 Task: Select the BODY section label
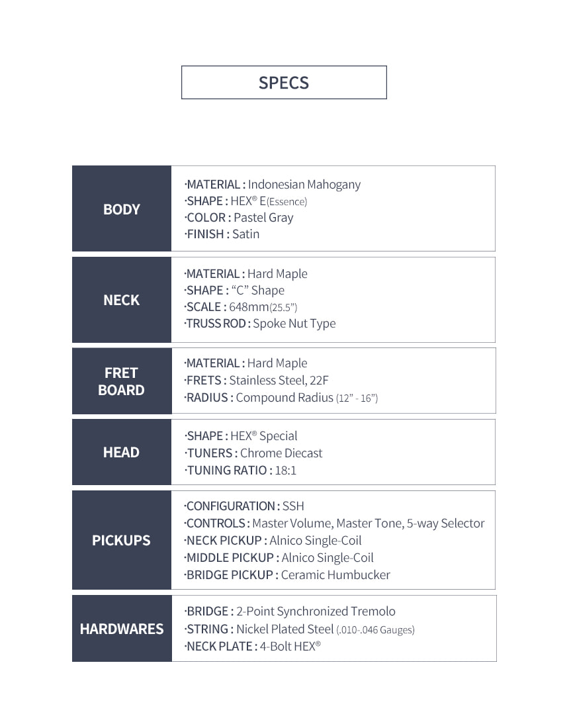click(122, 208)
